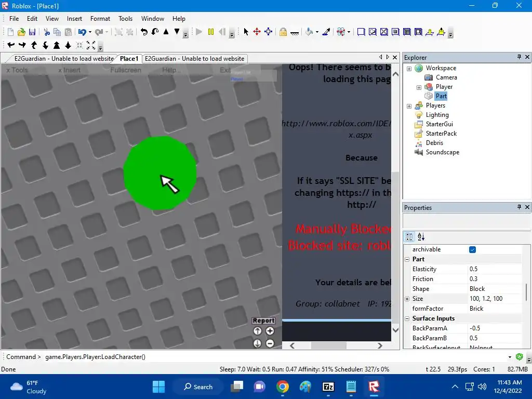Click the rotate-left curved arrow icon
The image size is (532, 399).
coord(144,32)
